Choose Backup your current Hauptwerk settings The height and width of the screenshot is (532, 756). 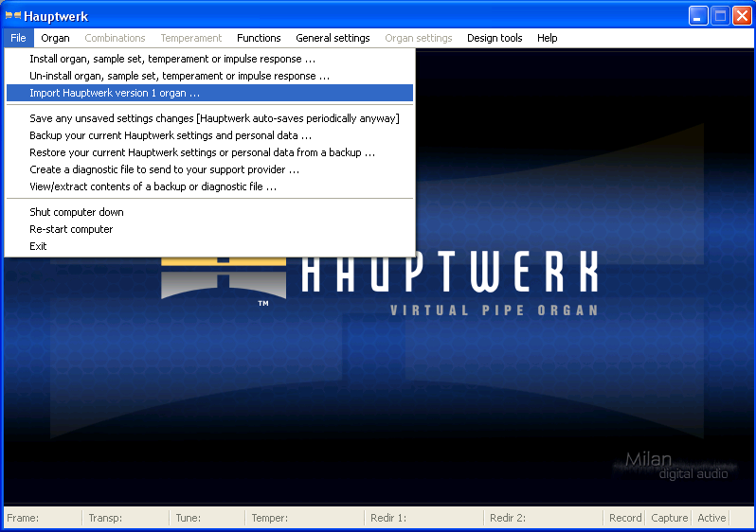209,135
